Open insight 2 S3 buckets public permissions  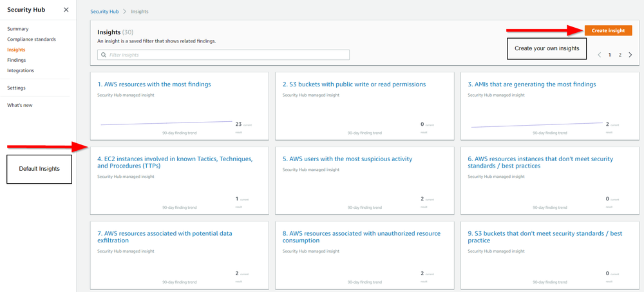[x=354, y=84]
